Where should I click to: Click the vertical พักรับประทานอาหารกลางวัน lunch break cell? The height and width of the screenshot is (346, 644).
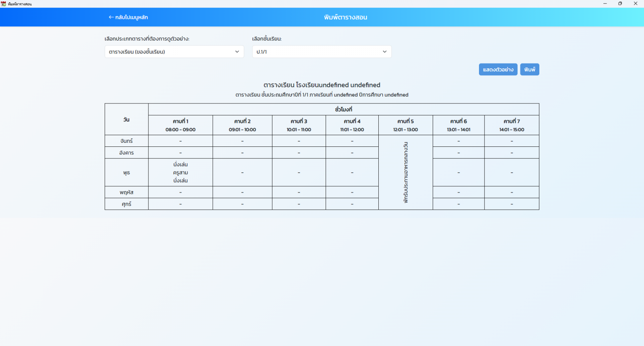click(x=406, y=172)
